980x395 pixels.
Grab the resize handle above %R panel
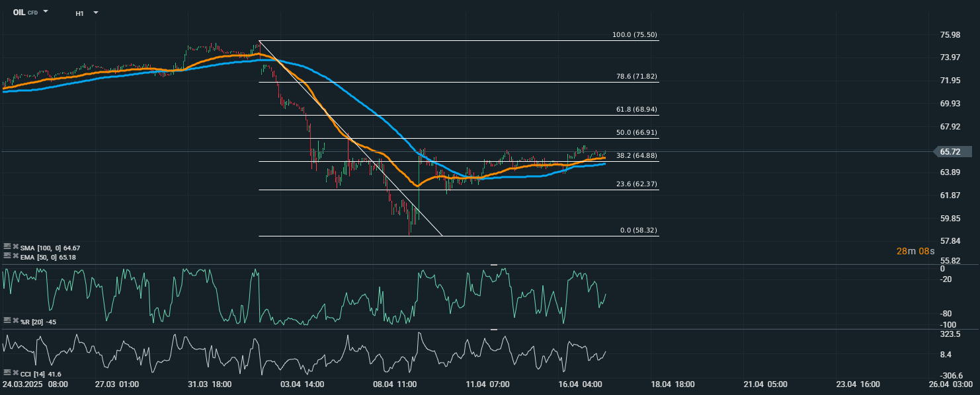[x=493, y=265]
